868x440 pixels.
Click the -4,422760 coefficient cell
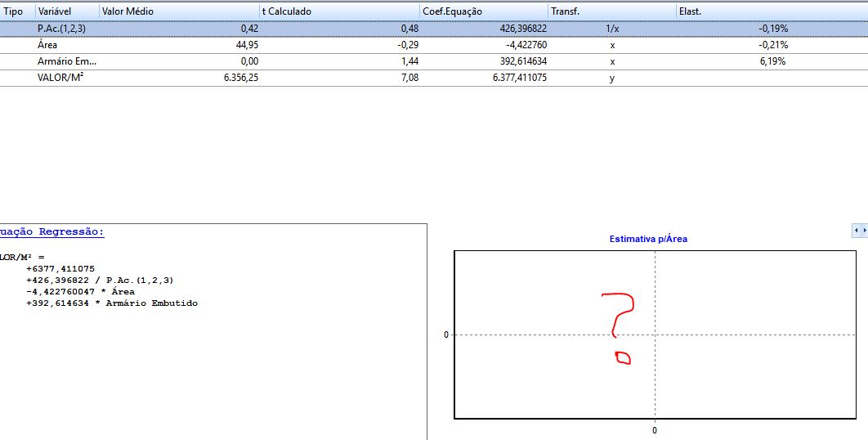(x=526, y=45)
